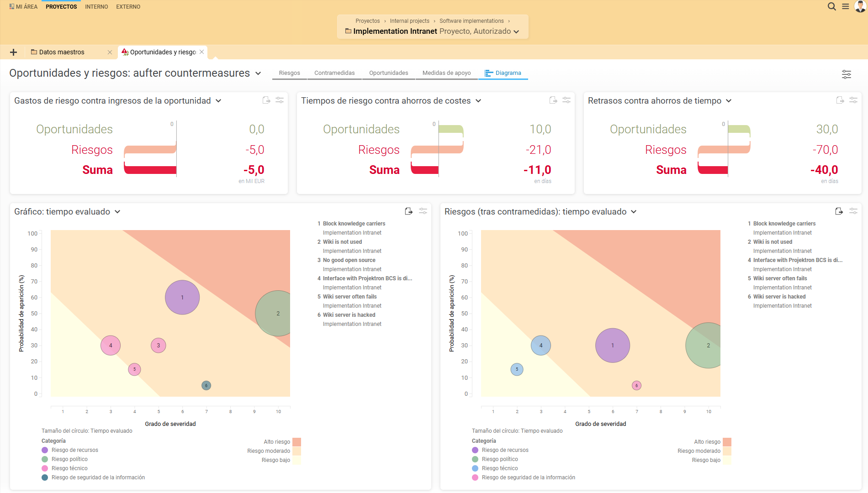Toggle Riesgo técnico category in left legend
868x493 pixels.
69,468
